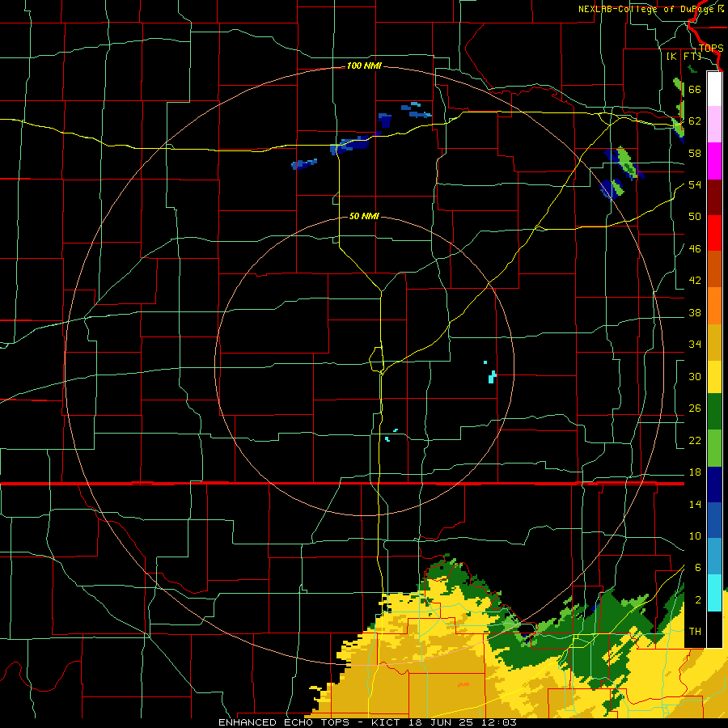Click the light green legend swatch beside 22

click(x=714, y=448)
